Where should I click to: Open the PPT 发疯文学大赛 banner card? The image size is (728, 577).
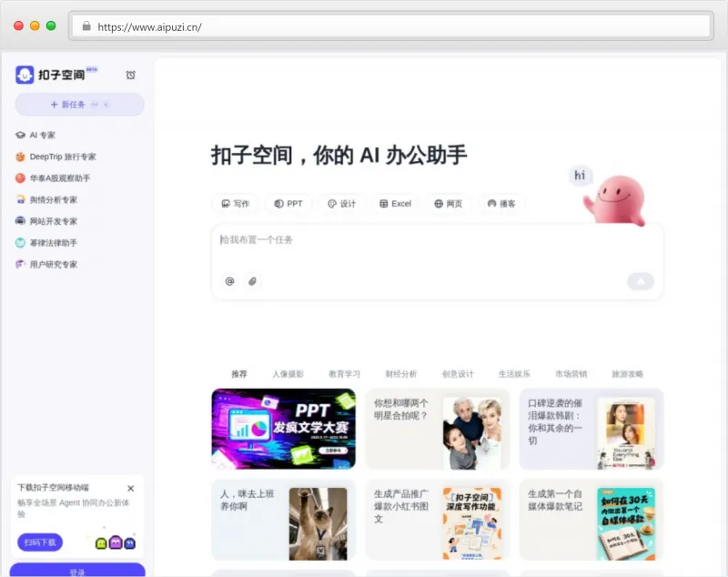(283, 429)
